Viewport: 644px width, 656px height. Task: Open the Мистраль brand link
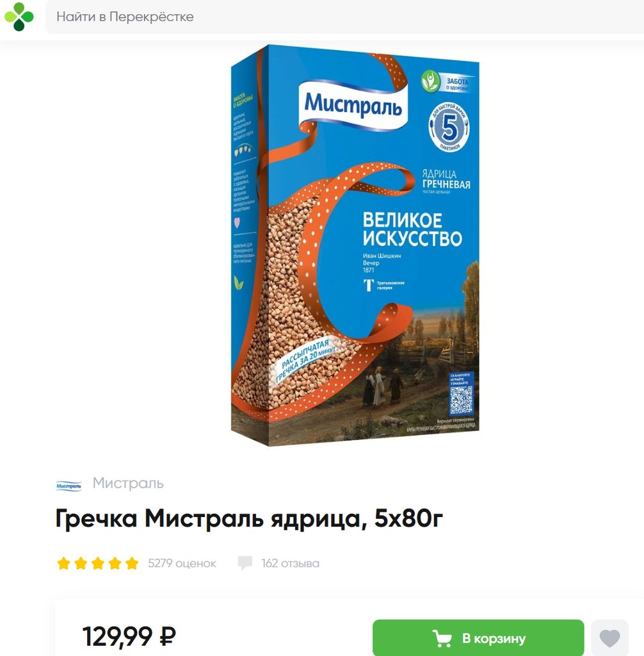pyautogui.click(x=128, y=483)
